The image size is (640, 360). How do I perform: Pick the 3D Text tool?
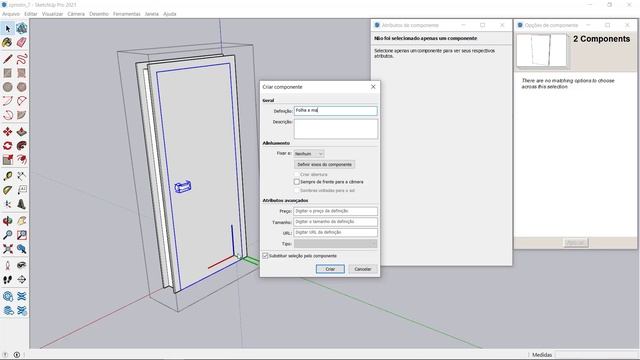tap(22, 204)
